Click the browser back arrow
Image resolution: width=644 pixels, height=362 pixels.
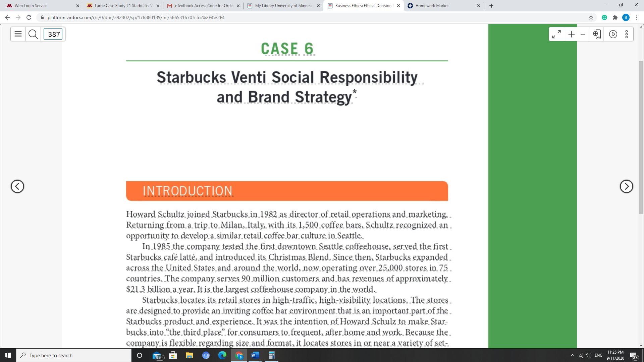(x=7, y=17)
